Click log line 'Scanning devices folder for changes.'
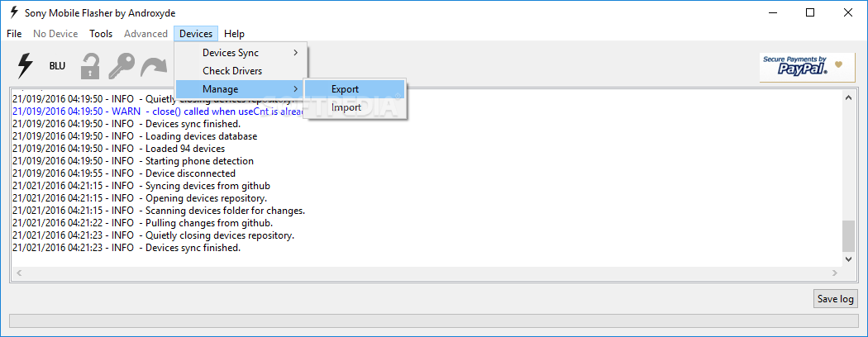This screenshot has width=868, height=337. click(x=159, y=211)
